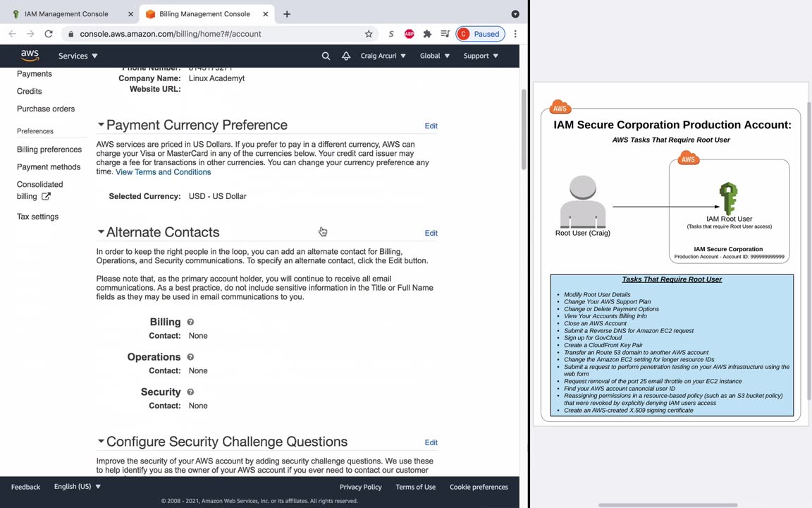
Task: Open the AdBlock Plus extension icon
Action: pyautogui.click(x=409, y=34)
